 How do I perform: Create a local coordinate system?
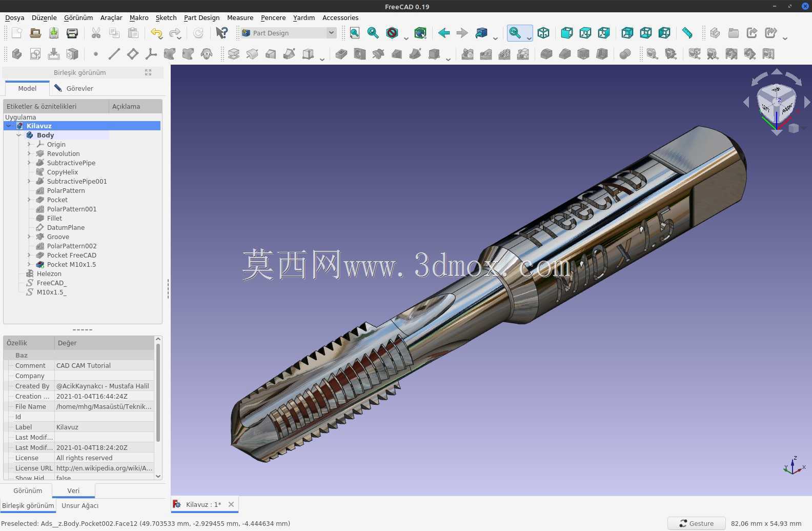[x=151, y=54]
